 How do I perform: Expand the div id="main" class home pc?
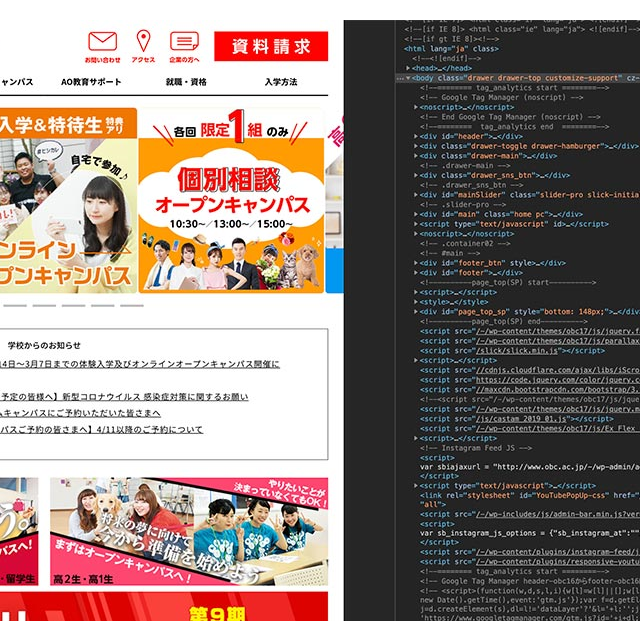click(x=416, y=214)
